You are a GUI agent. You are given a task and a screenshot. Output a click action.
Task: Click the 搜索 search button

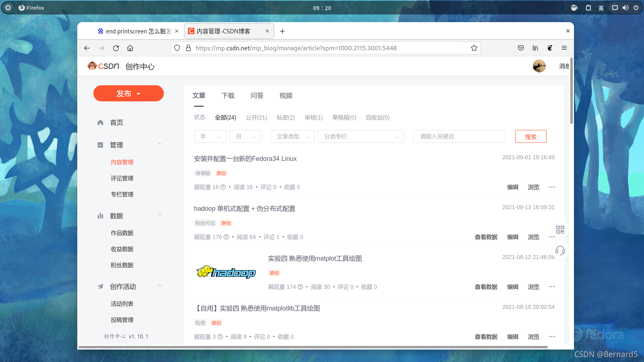pos(531,136)
